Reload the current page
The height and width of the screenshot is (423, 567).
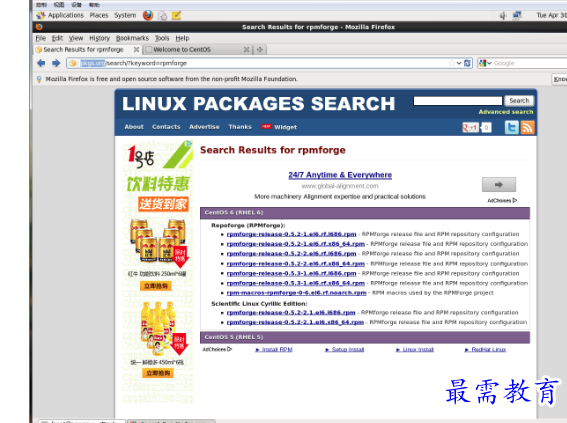[467, 63]
